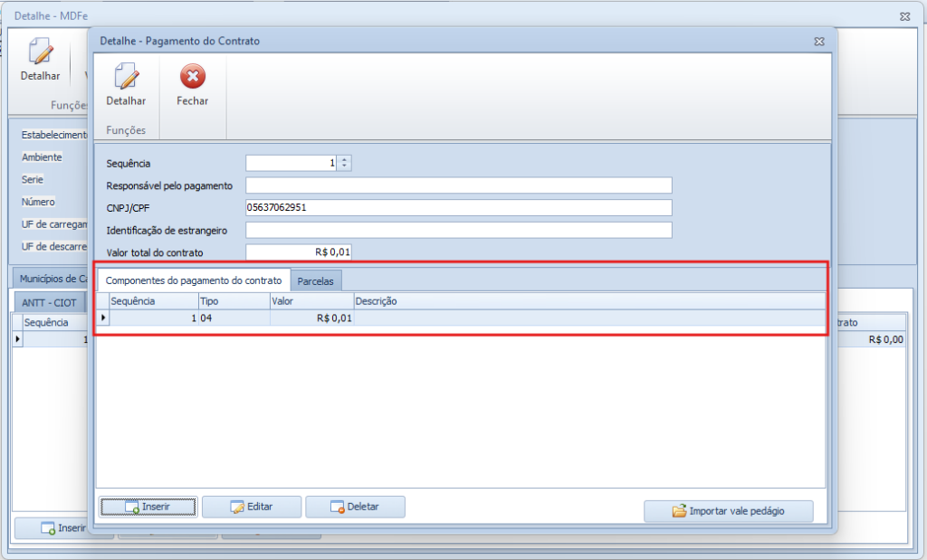Click Detalhar icon in background MDFe window

click(x=40, y=52)
